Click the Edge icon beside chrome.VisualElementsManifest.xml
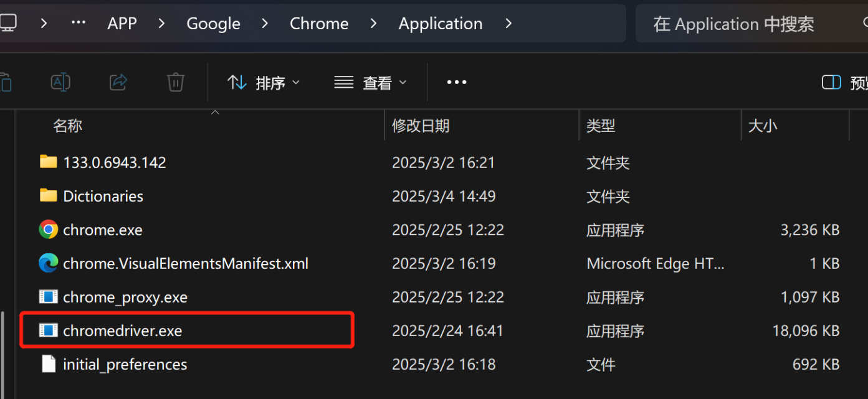The image size is (868, 399). (x=48, y=263)
